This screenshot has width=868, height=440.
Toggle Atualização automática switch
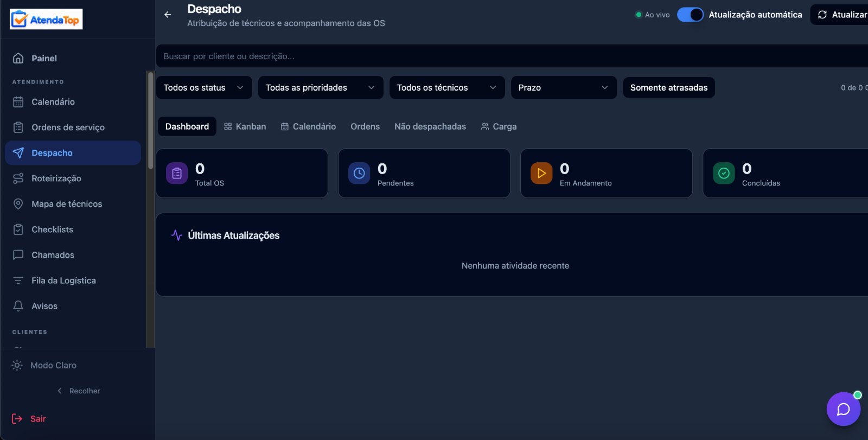click(x=690, y=15)
